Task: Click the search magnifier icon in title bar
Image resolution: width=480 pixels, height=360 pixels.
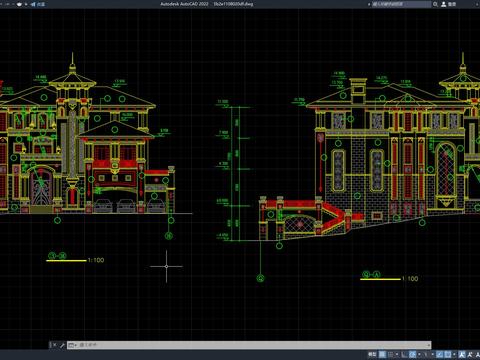Action: click(435, 4)
